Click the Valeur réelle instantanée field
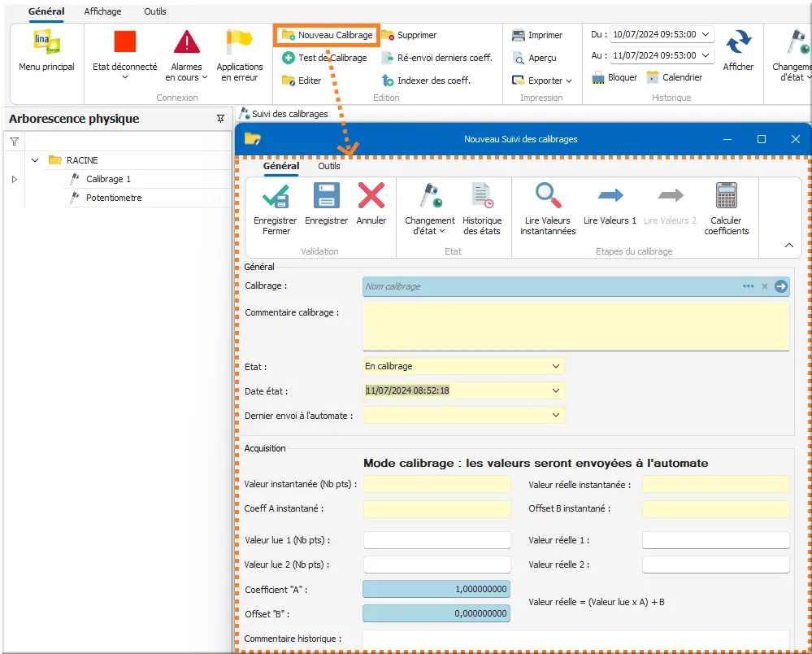Image resolution: width=812 pixels, height=654 pixels. click(715, 484)
